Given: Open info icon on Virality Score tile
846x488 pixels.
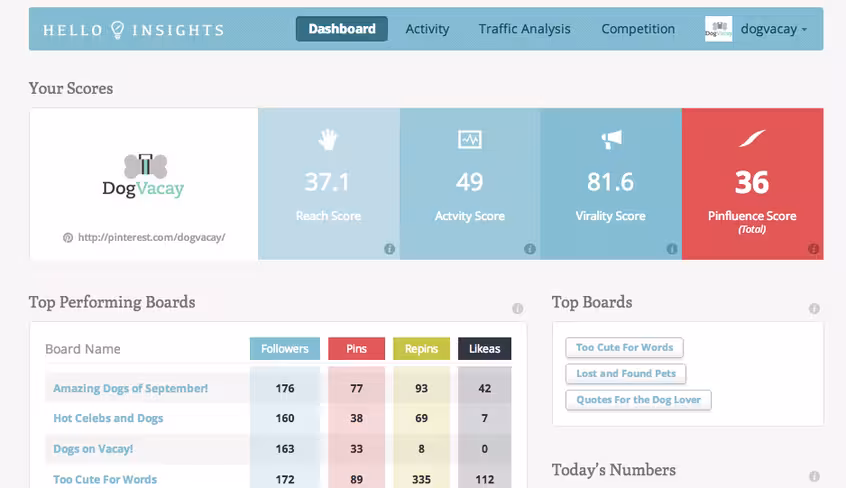Looking at the screenshot, I should 672,249.
